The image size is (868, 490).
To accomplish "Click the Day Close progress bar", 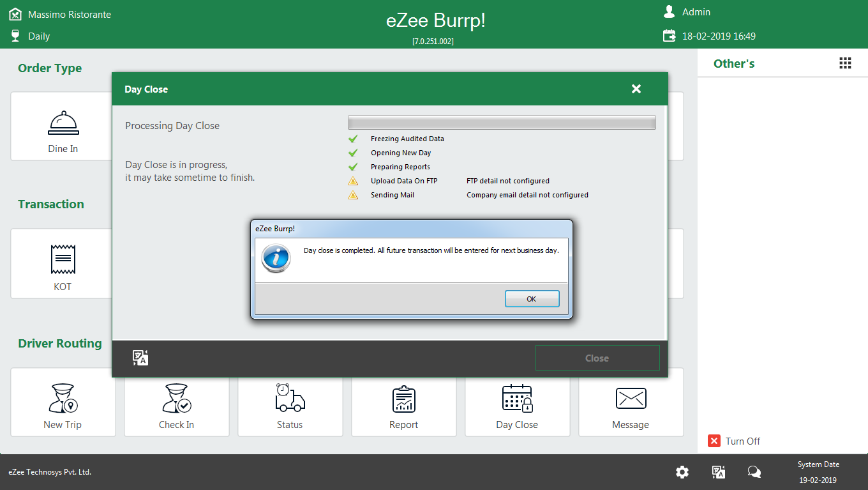I will tap(502, 123).
